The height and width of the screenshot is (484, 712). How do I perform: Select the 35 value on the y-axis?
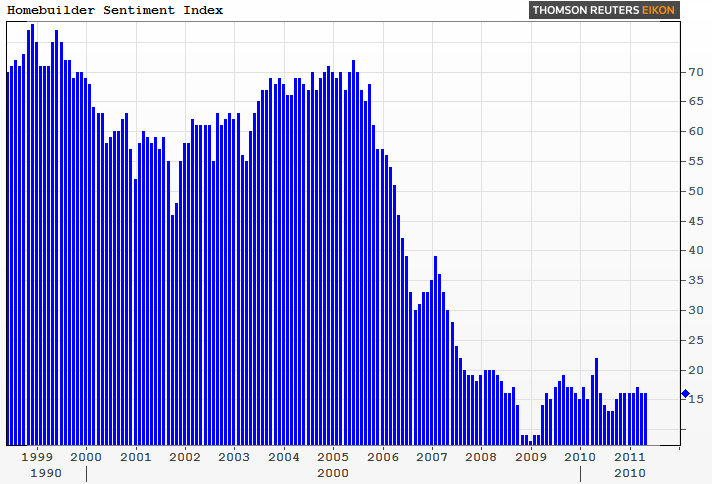click(691, 280)
